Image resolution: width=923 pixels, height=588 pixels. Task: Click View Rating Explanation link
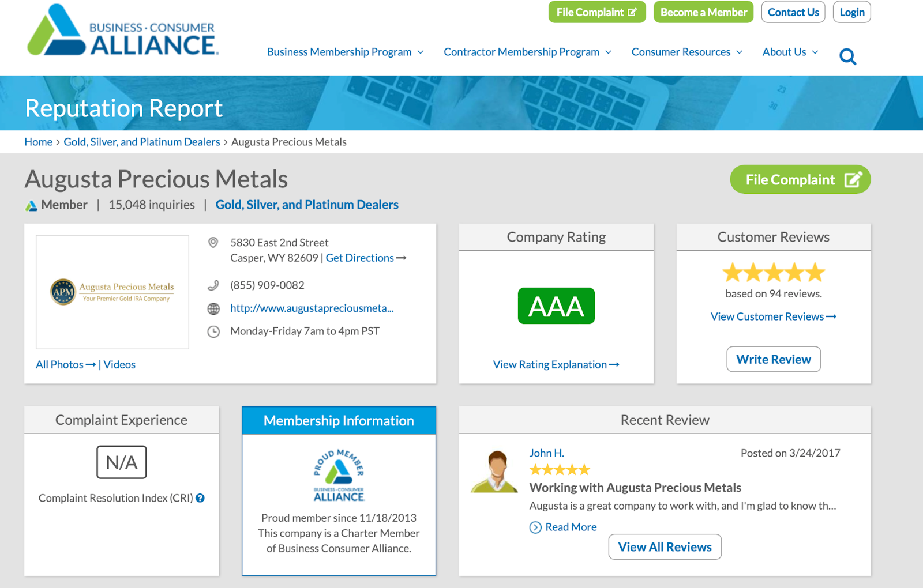pyautogui.click(x=556, y=365)
